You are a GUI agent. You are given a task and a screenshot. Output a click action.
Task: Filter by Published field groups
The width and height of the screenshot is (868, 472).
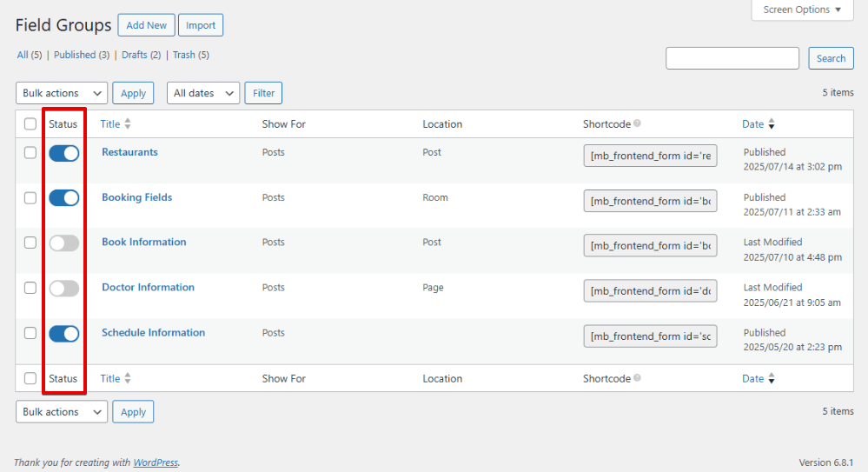point(75,55)
